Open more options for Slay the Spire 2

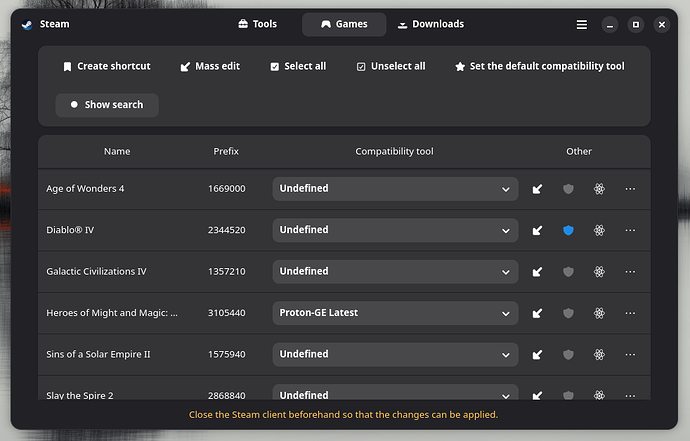[x=630, y=396]
